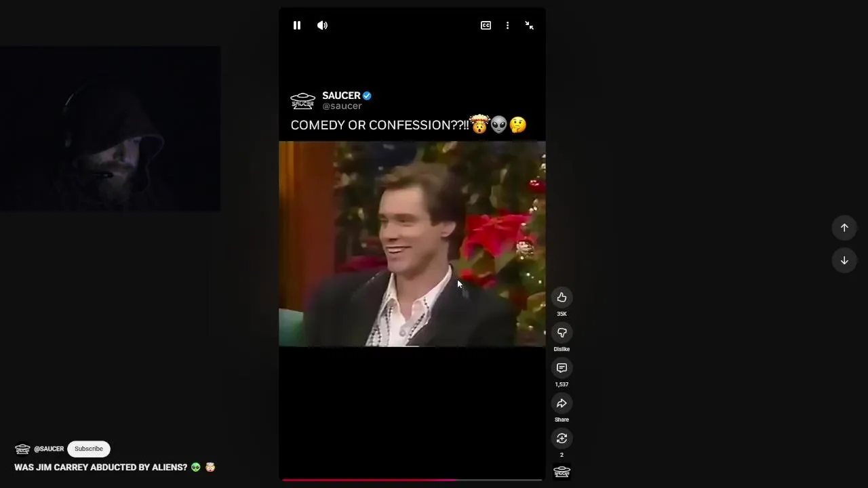Mute the video volume
Image resolution: width=868 pixels, height=488 pixels.
pos(322,25)
